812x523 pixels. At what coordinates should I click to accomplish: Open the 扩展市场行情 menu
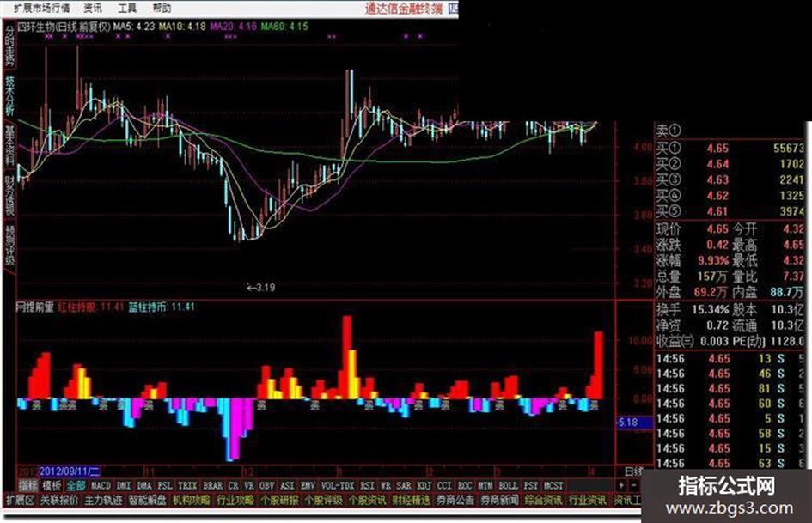[41, 8]
